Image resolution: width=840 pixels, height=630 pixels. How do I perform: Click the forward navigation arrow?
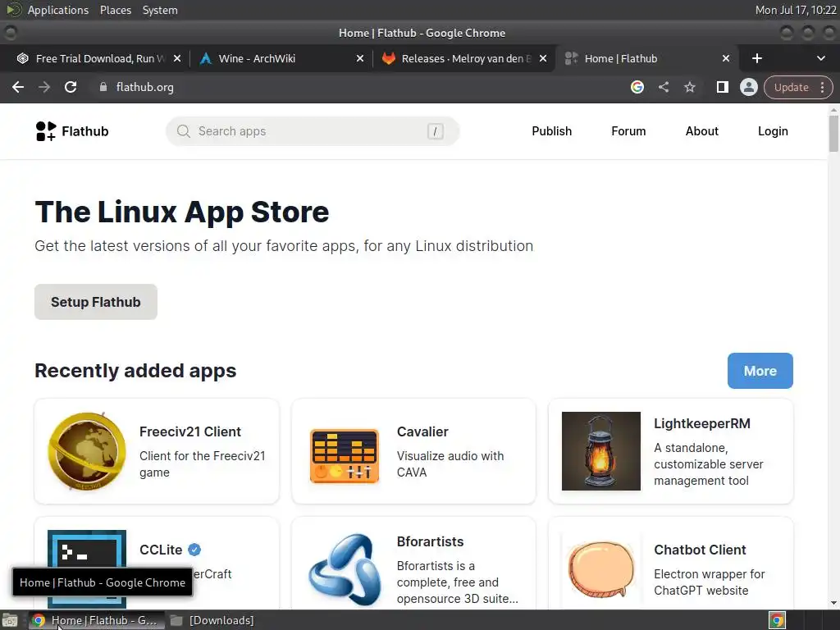pos(44,87)
